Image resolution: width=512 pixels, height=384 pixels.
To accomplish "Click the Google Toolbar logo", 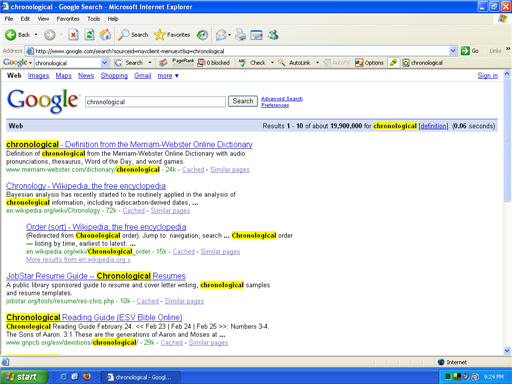I will click(x=15, y=63).
